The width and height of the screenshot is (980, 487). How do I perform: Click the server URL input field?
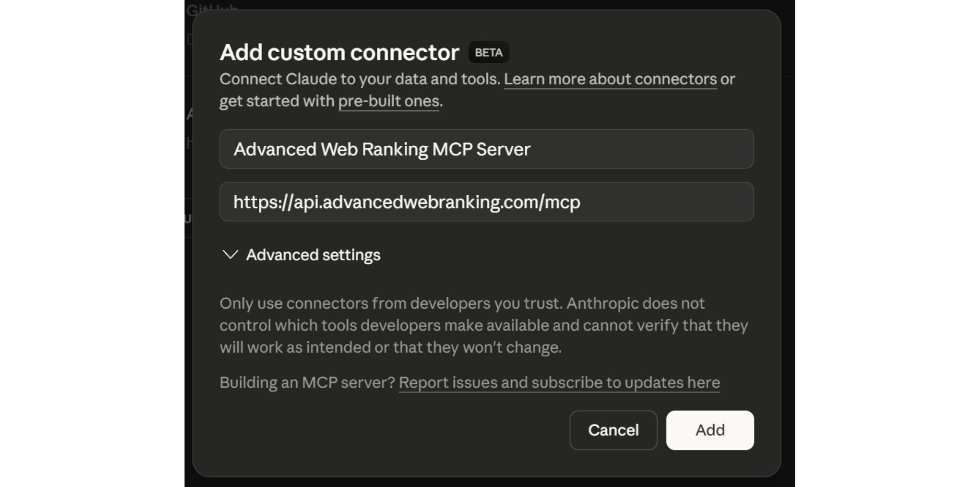click(486, 201)
